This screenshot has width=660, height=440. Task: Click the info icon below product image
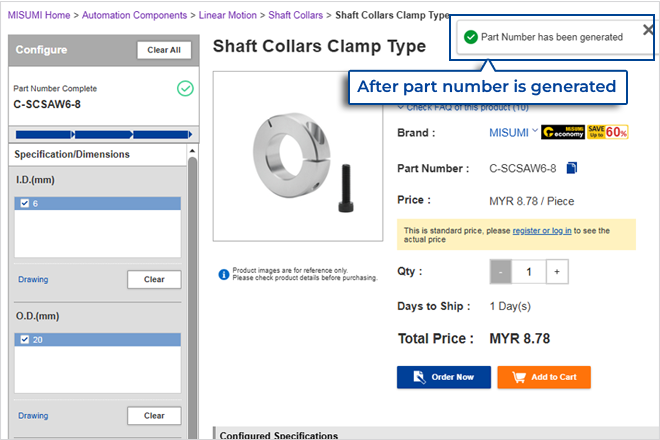223,273
